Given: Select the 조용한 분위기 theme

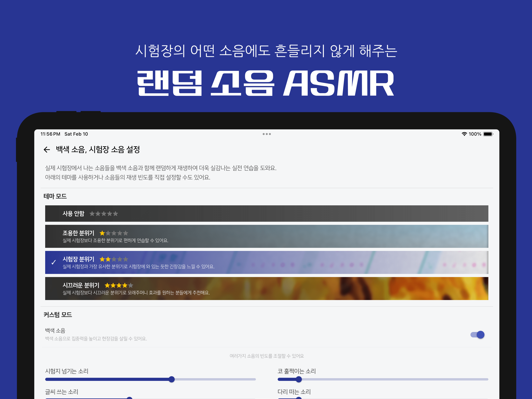Looking at the screenshot, I should [267, 236].
